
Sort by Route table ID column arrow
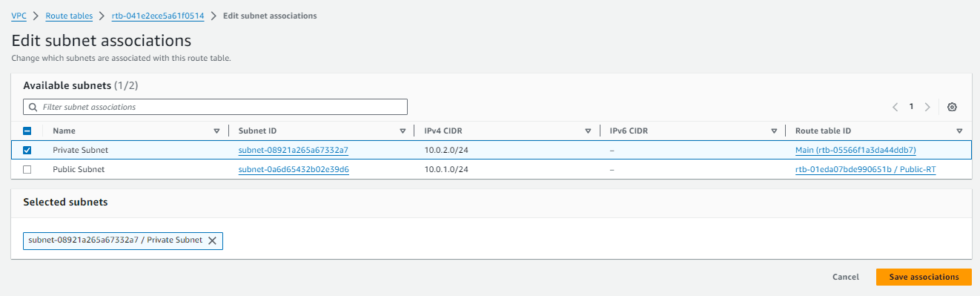point(959,131)
